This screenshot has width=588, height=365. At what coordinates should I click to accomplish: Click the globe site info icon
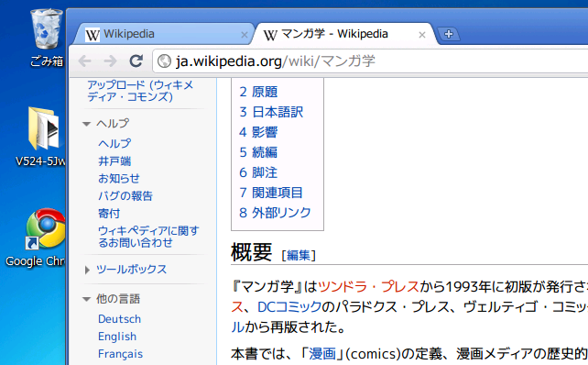pos(164,61)
